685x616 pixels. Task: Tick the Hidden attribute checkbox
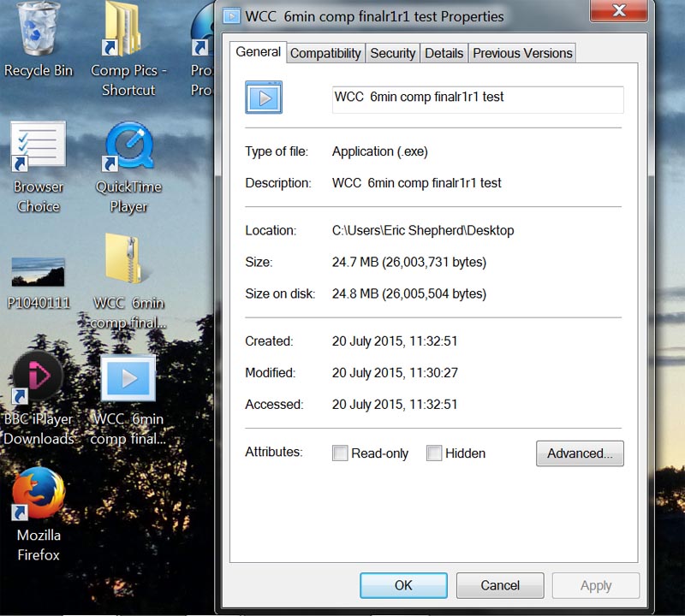click(x=434, y=453)
